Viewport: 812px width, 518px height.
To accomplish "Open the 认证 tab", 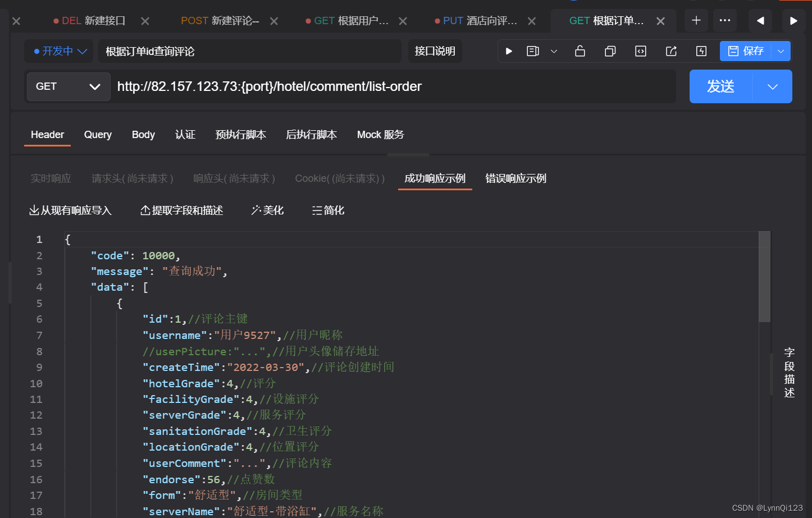I will (x=185, y=135).
